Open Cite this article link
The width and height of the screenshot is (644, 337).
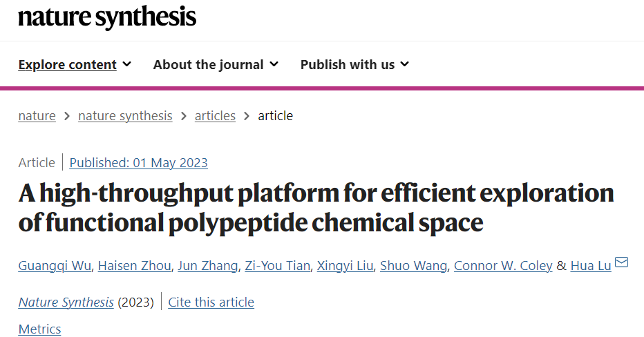(211, 302)
